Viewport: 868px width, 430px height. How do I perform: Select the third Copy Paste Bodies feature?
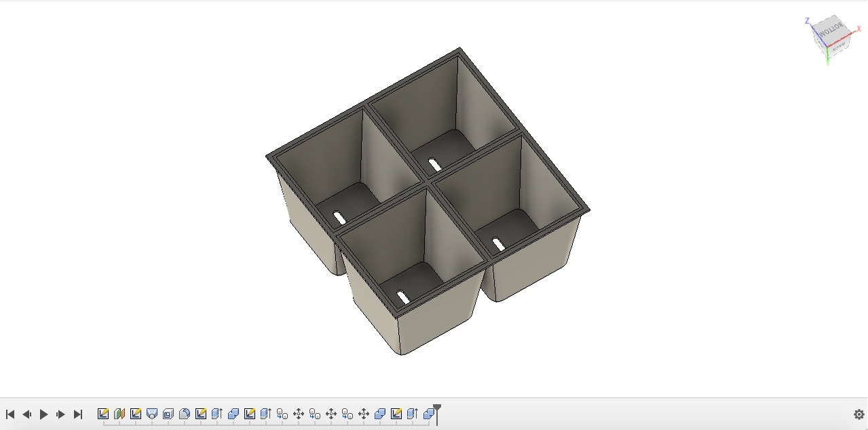(347, 414)
